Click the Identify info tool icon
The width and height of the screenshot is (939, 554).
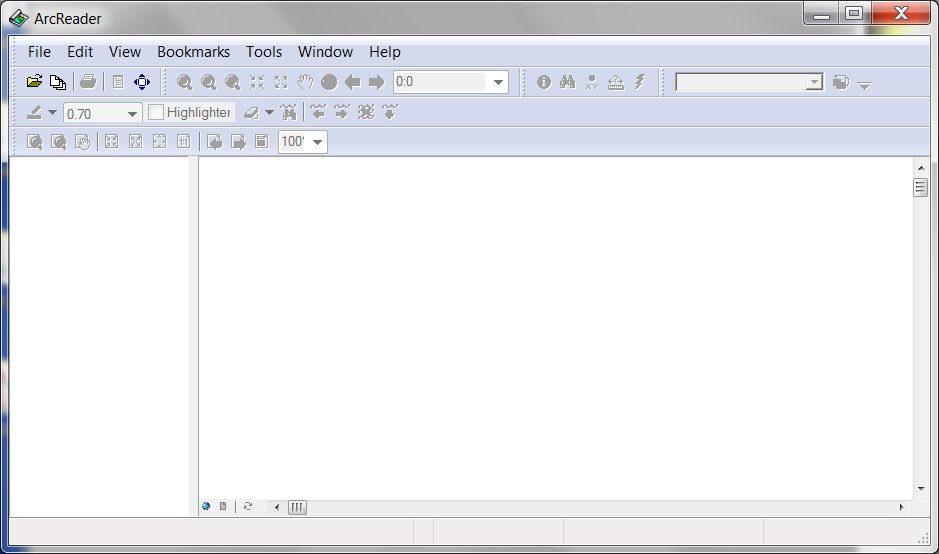tap(544, 82)
